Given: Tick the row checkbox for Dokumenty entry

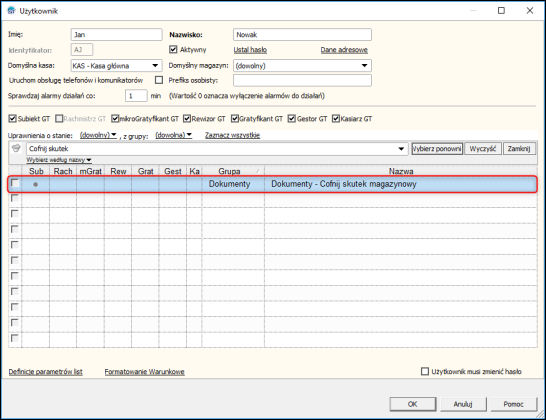Looking at the screenshot, I should pyautogui.click(x=15, y=183).
